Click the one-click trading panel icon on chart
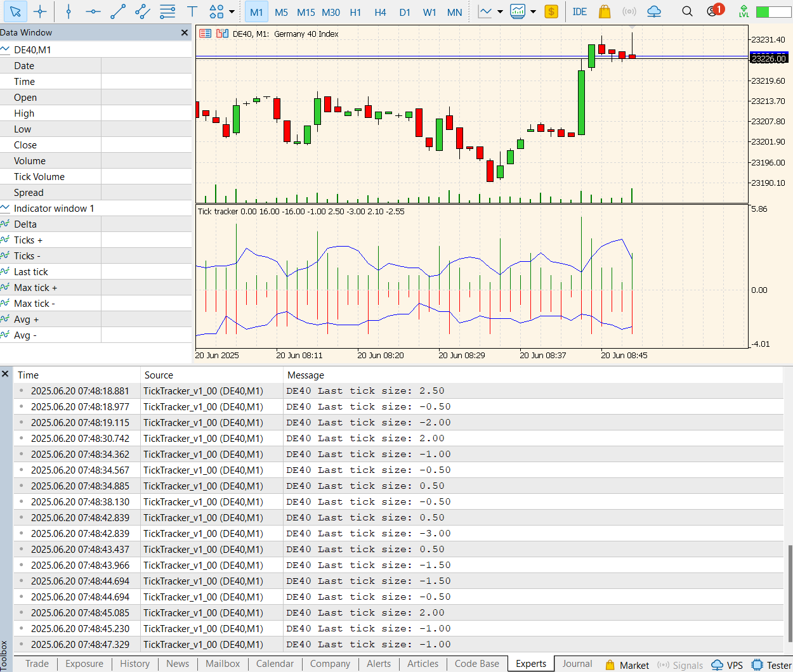This screenshot has height=672, width=793. (206, 34)
